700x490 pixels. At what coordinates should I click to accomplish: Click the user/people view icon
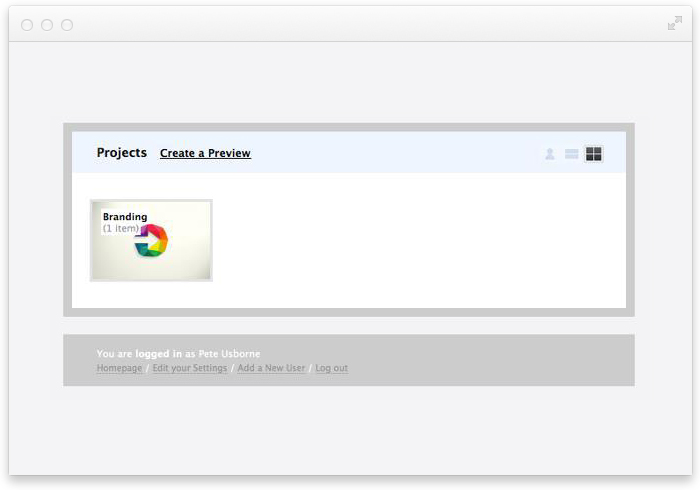click(x=550, y=154)
